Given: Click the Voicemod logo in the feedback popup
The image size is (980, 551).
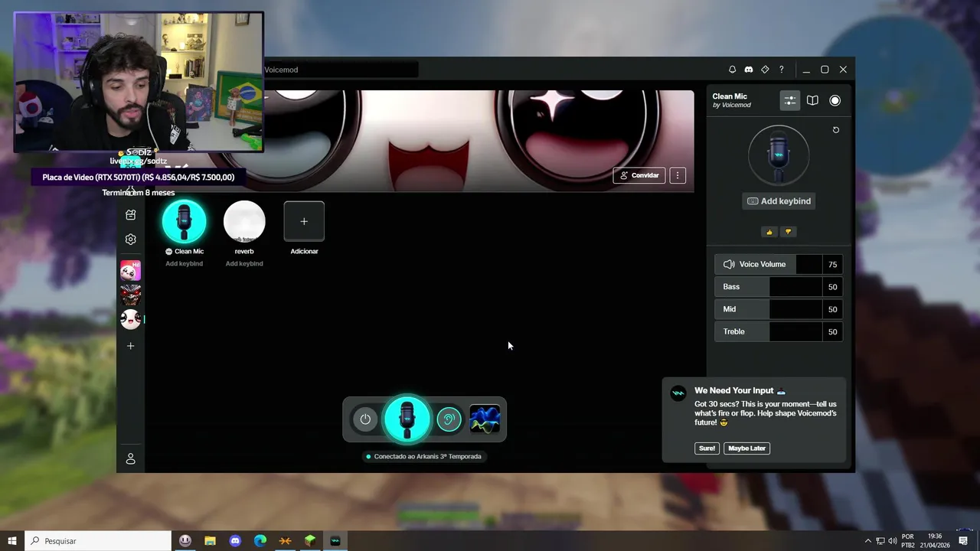Looking at the screenshot, I should point(678,393).
